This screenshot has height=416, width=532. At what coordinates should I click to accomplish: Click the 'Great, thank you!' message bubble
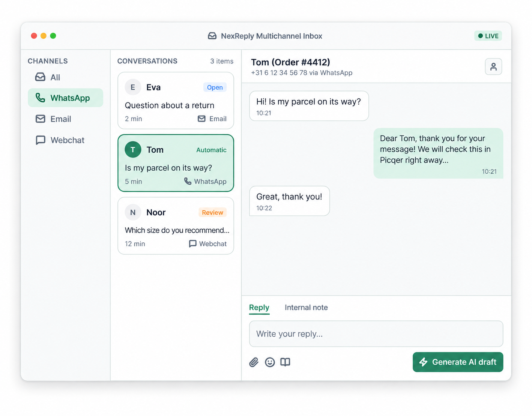point(290,201)
